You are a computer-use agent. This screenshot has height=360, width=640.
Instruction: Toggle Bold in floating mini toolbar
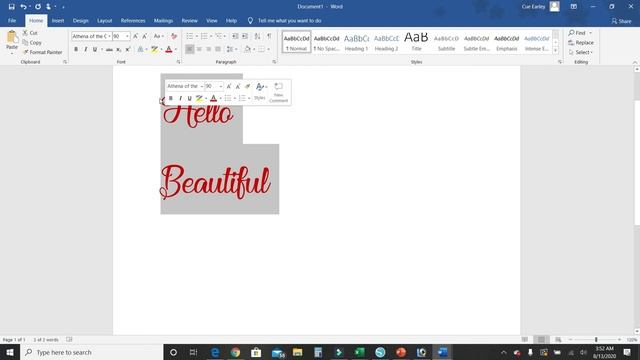click(x=171, y=98)
